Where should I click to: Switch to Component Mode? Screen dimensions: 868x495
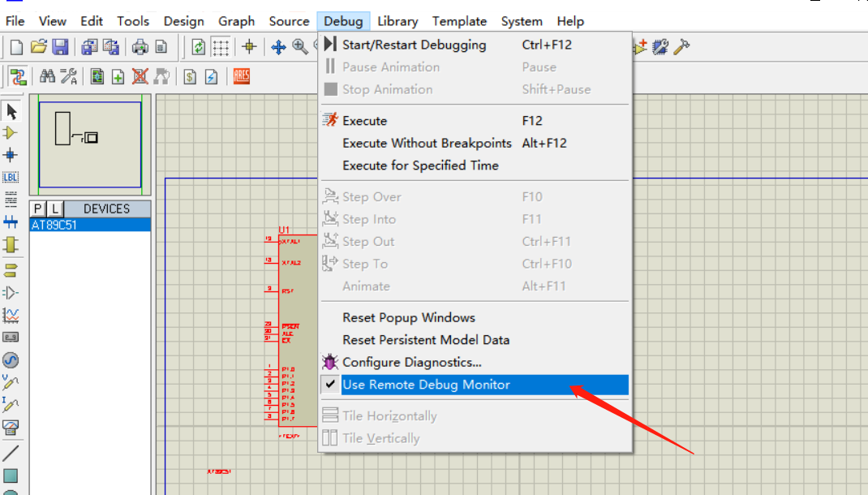pyautogui.click(x=11, y=133)
